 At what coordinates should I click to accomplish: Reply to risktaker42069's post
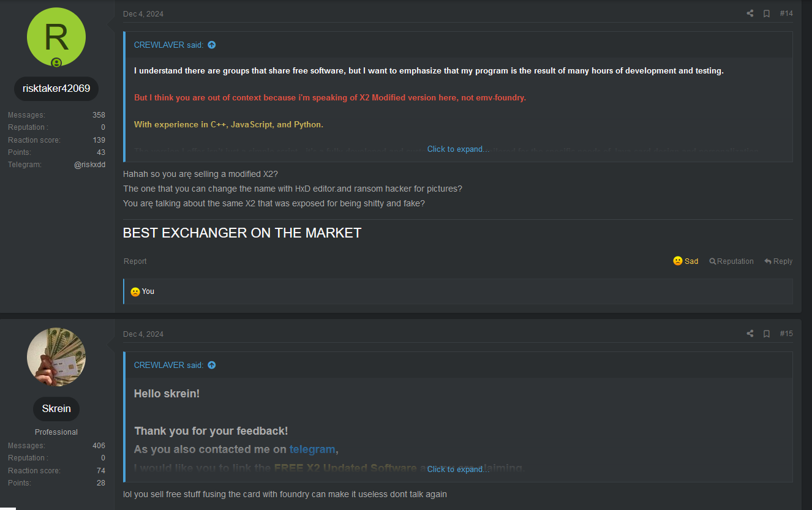[x=778, y=261]
